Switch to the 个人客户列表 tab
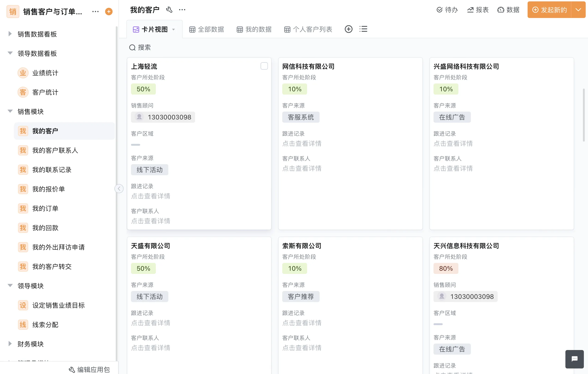The height and width of the screenshot is (374, 588). (308, 29)
